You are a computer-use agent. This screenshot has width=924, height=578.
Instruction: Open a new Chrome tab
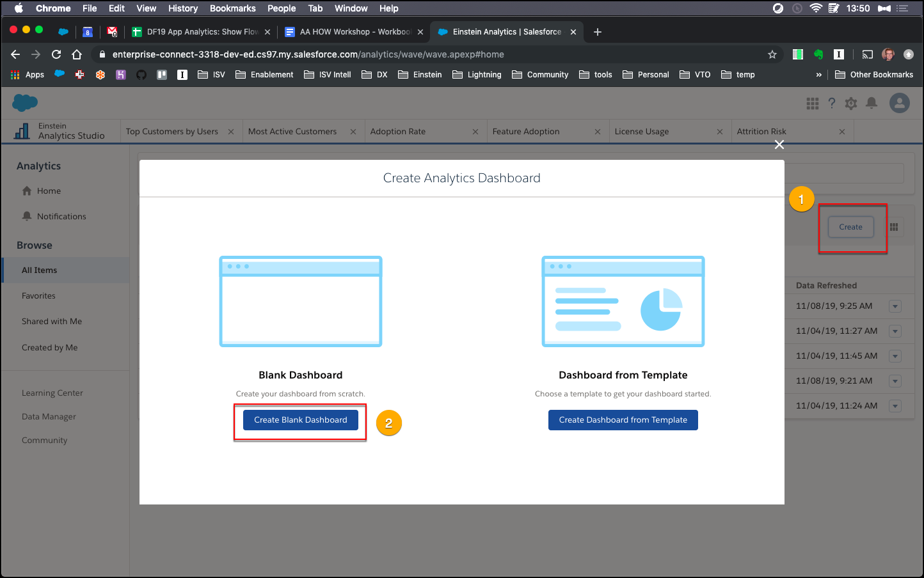598,32
